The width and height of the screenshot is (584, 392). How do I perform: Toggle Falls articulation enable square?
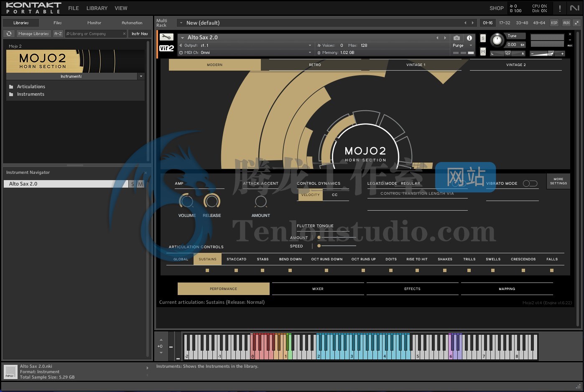coord(552,270)
